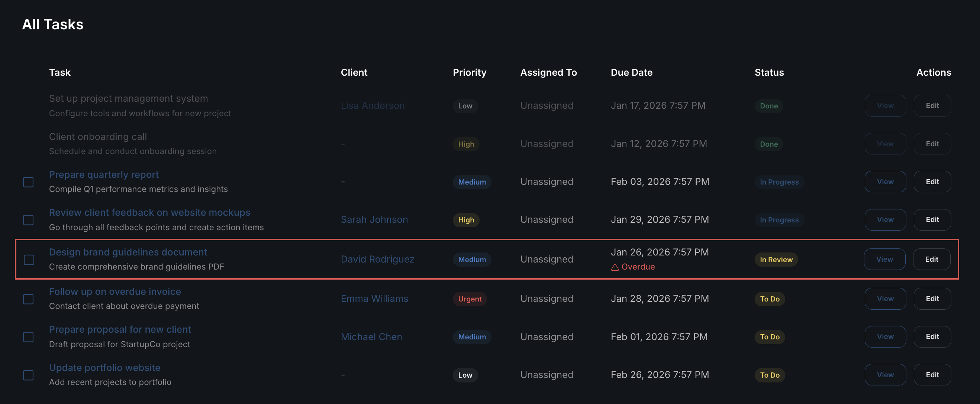Tick the Design brand guidelines document checkbox

(29, 260)
